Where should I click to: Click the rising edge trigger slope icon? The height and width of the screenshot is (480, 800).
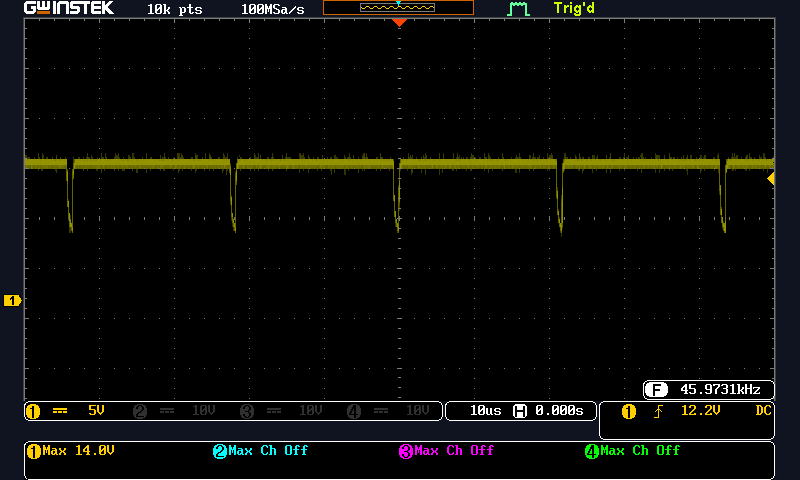click(658, 411)
